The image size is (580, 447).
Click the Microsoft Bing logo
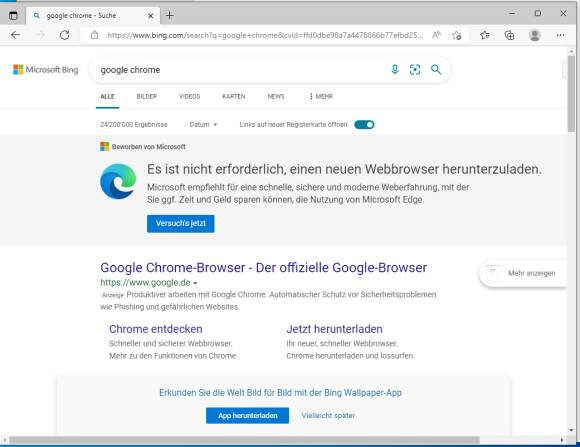(x=45, y=70)
